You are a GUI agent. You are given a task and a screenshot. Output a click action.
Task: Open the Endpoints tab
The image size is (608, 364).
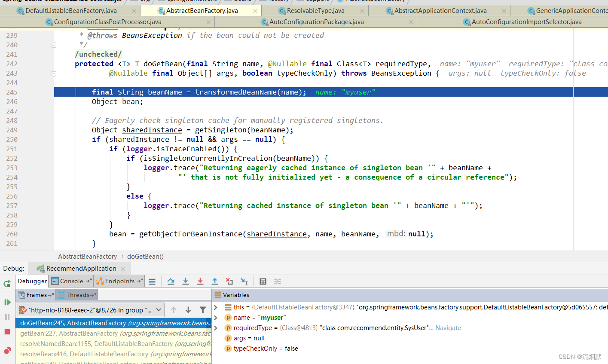click(x=119, y=281)
